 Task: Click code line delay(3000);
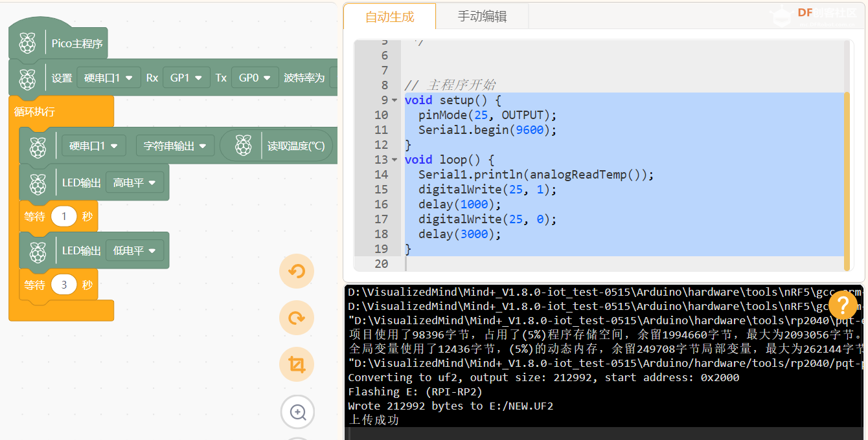[460, 234]
